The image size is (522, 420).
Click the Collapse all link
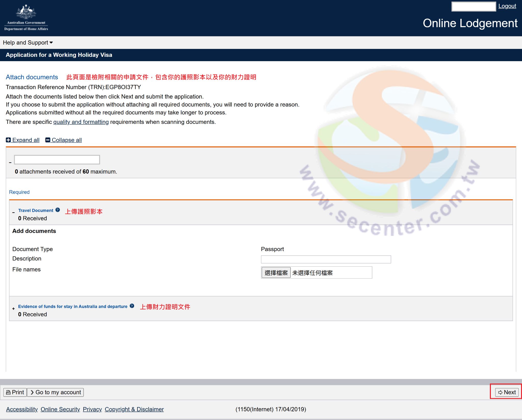point(63,140)
